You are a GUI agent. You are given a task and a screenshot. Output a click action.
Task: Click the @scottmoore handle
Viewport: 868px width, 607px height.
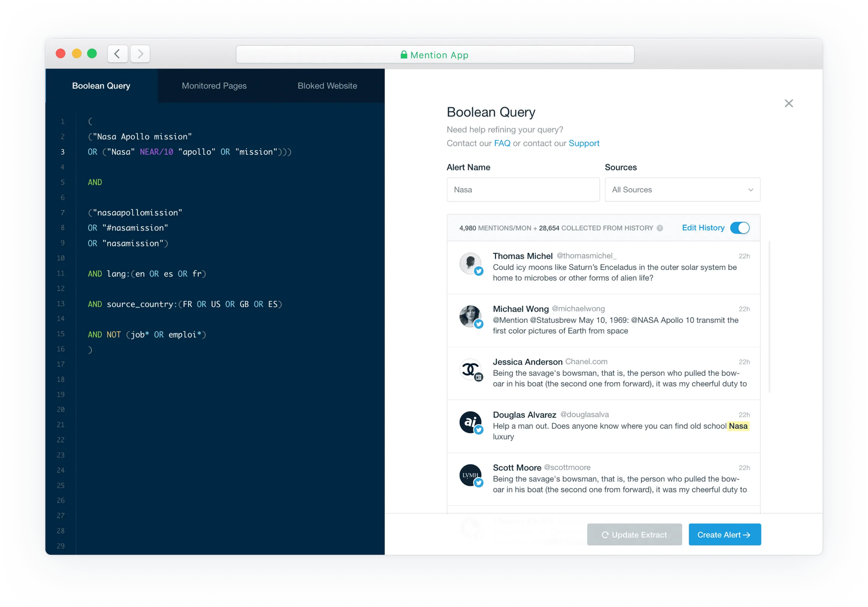point(567,468)
